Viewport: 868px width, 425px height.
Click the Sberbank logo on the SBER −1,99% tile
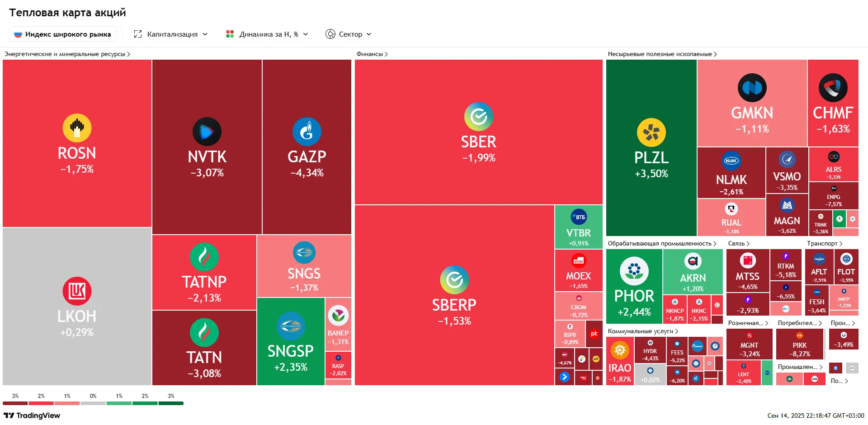479,117
